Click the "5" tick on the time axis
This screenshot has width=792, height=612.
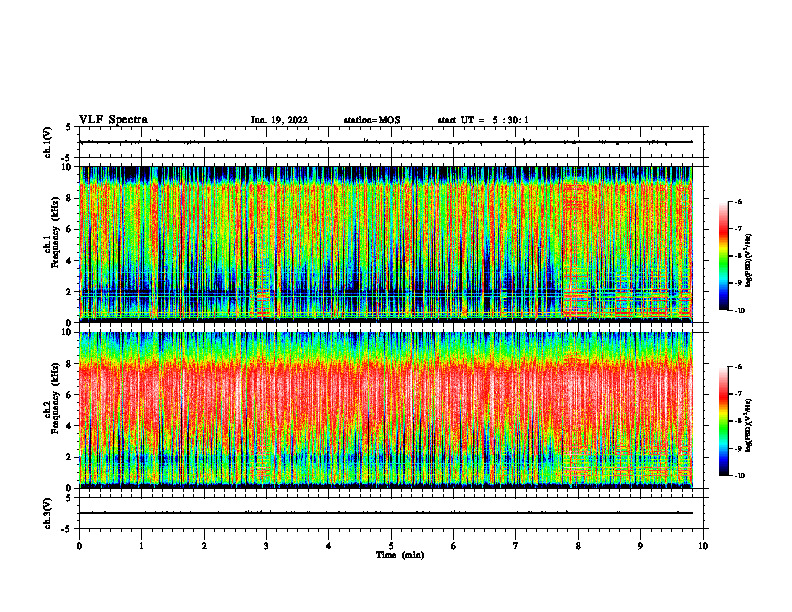[391, 546]
